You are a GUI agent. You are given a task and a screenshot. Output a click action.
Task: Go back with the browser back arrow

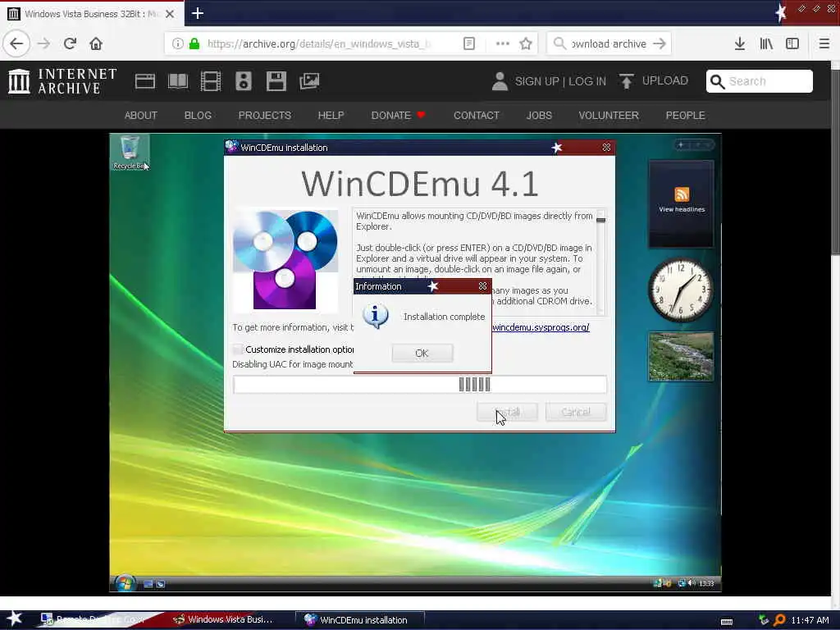(16, 43)
